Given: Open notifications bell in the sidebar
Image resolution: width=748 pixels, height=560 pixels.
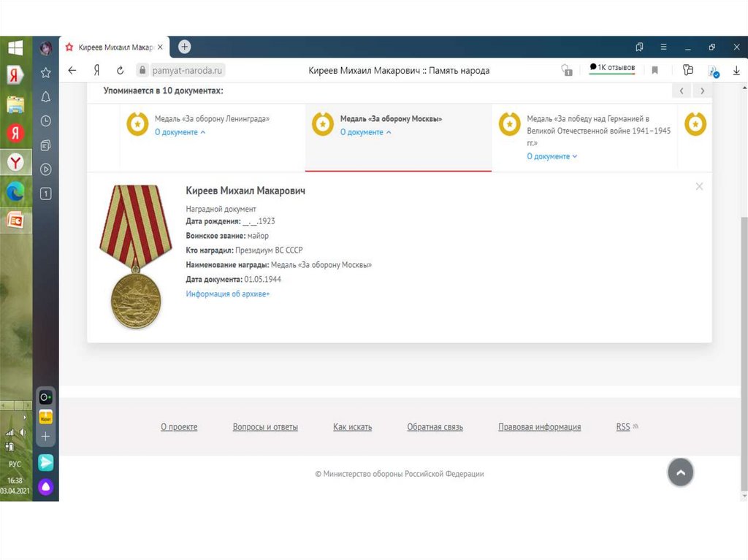Looking at the screenshot, I should pos(46,97).
